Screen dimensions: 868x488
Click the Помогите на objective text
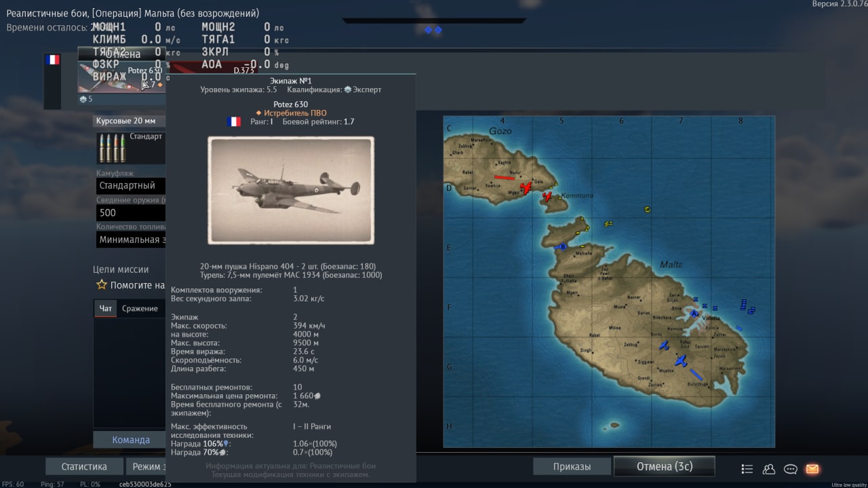(138, 285)
